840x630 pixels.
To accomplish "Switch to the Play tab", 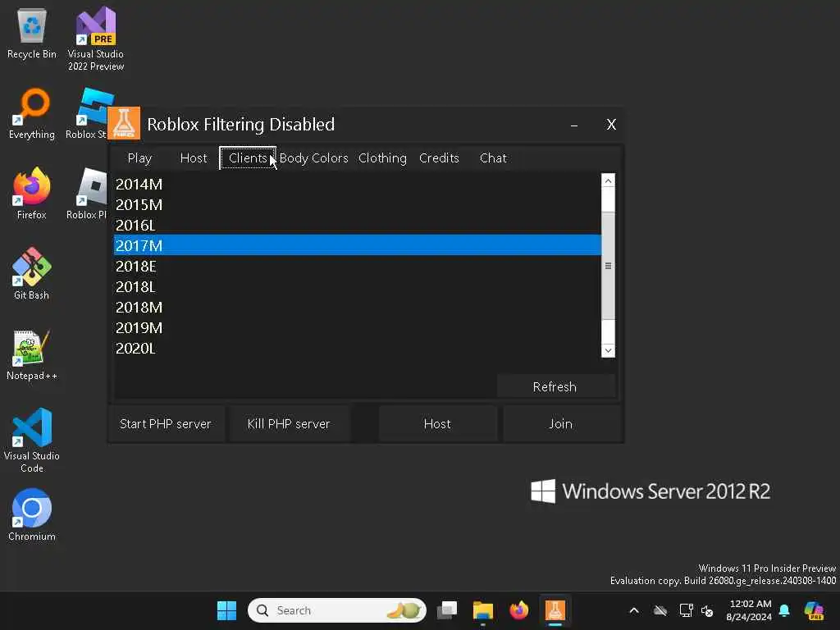I will click(x=139, y=158).
